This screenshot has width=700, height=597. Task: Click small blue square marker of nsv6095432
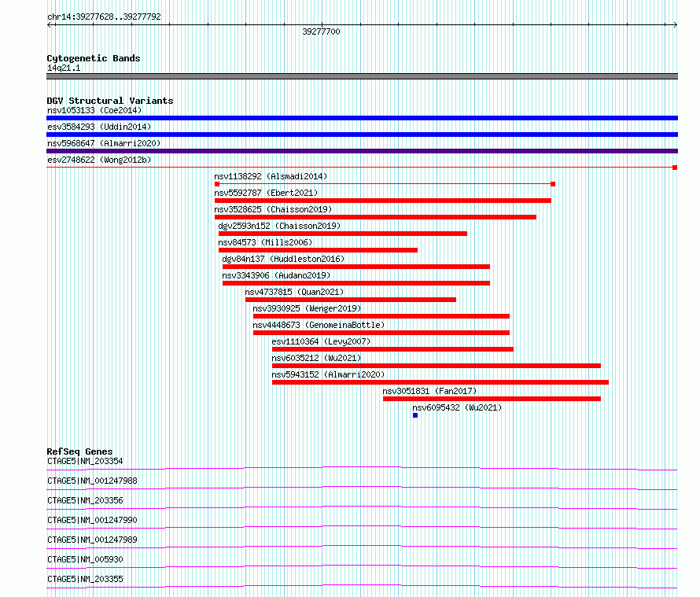point(415,415)
